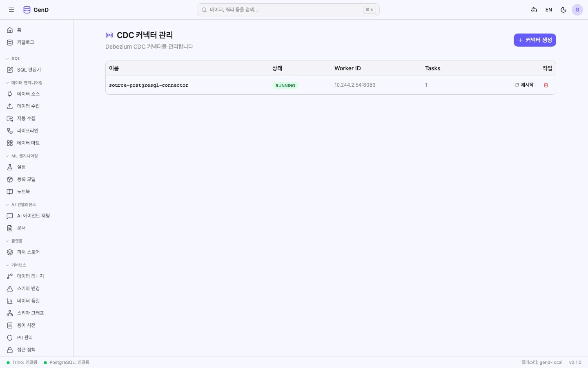588x368 pixels.
Task: Click the RUNNING status badge
Action: [x=285, y=85]
